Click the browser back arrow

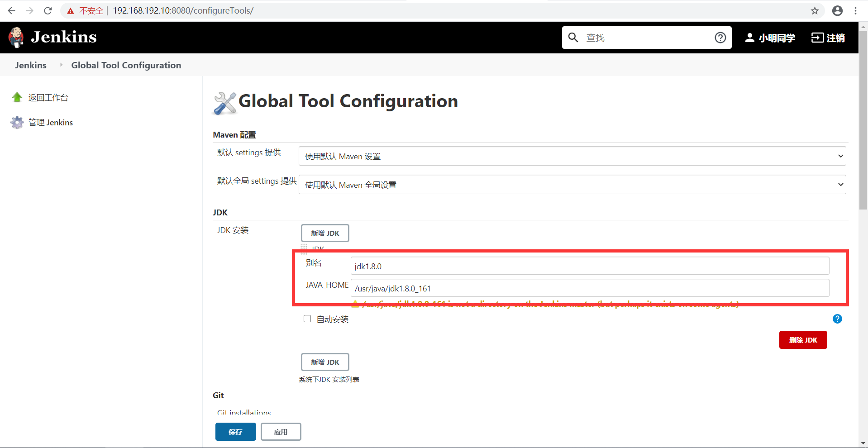(12, 10)
